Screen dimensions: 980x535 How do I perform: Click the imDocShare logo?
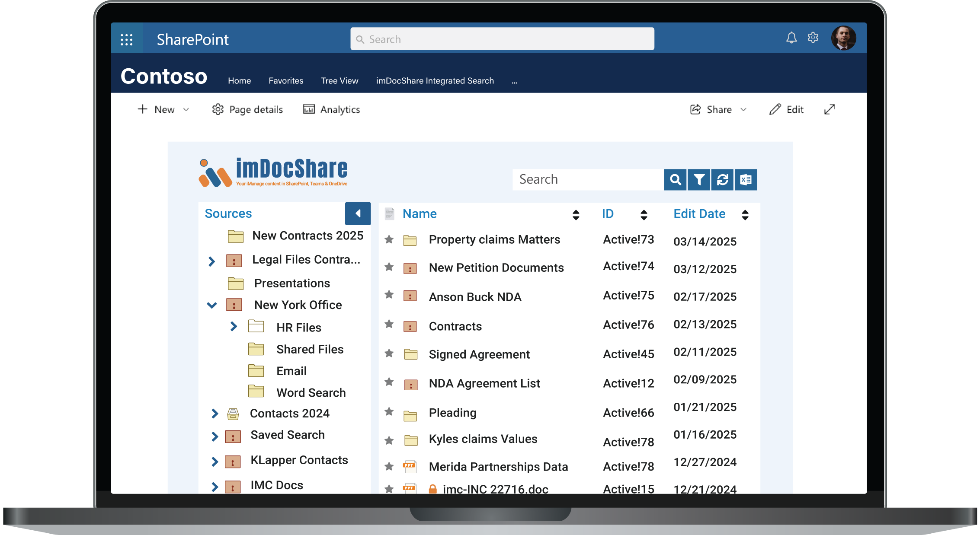point(273,172)
